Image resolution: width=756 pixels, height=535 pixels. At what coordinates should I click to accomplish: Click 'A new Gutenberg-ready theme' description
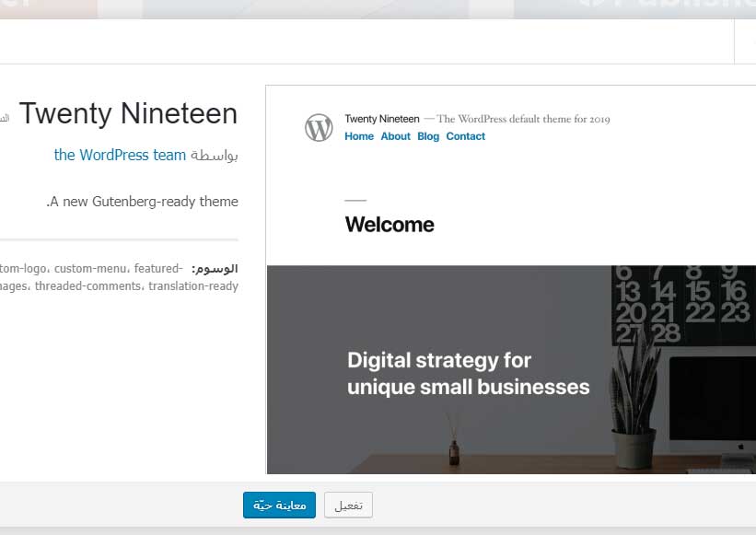142,202
